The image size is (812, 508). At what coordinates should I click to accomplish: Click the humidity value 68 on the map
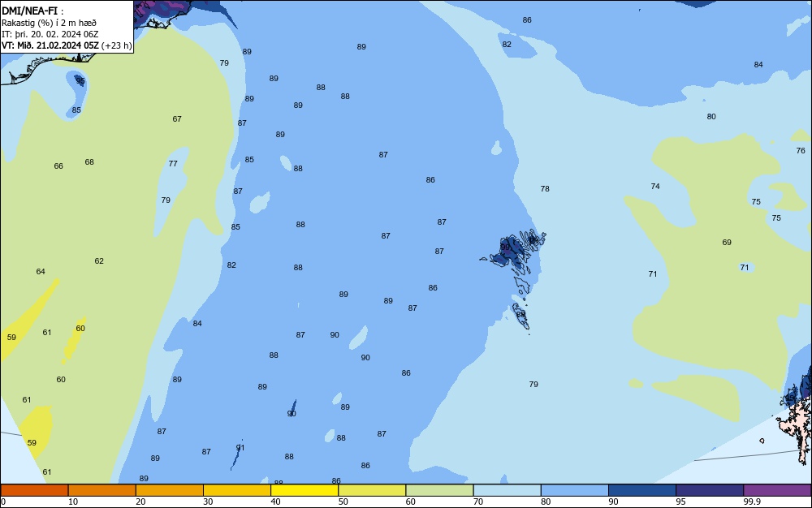89,162
